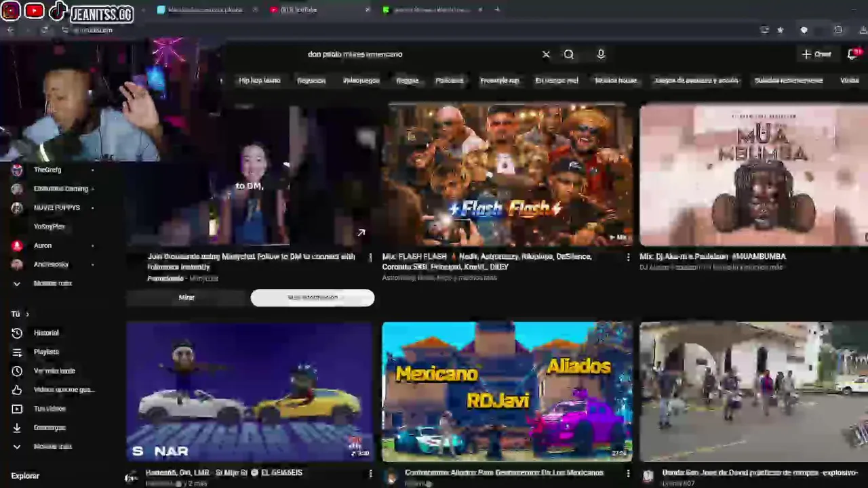Open the SONAR cars animation thumbnail
The height and width of the screenshot is (488, 868).
point(250,391)
